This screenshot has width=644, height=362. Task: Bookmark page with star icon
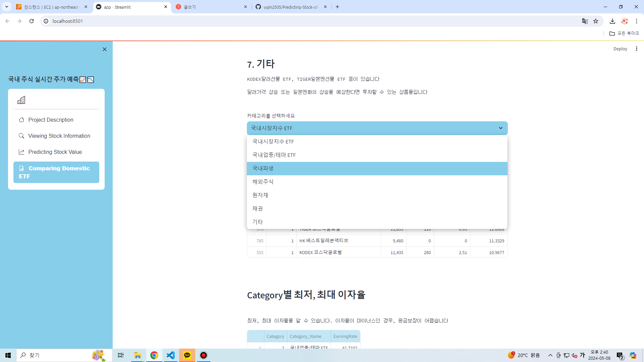(596, 21)
